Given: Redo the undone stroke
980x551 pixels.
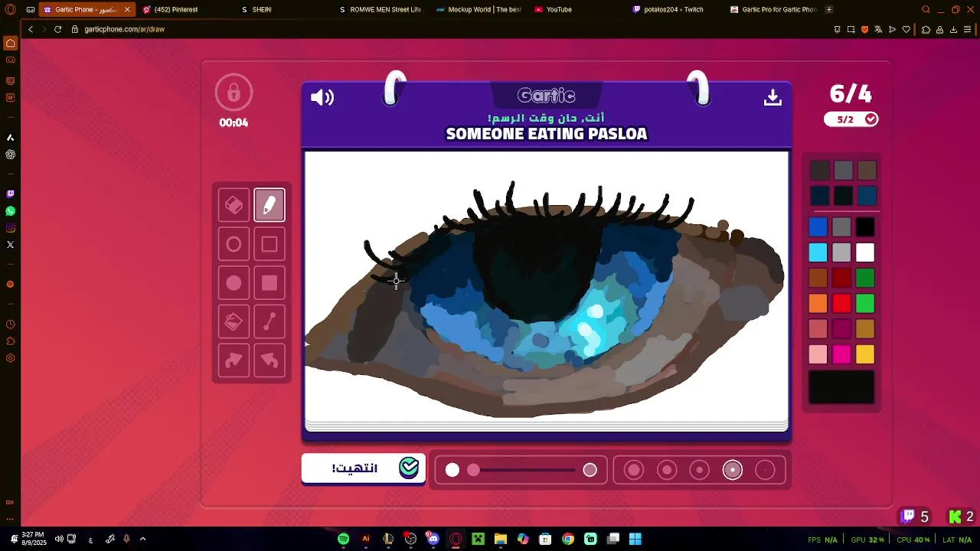Looking at the screenshot, I should click(234, 360).
